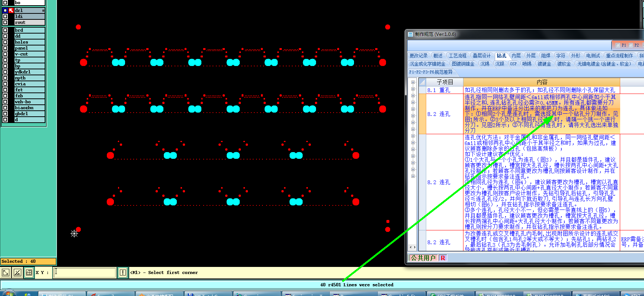Select the fzb layer name

point(29,96)
